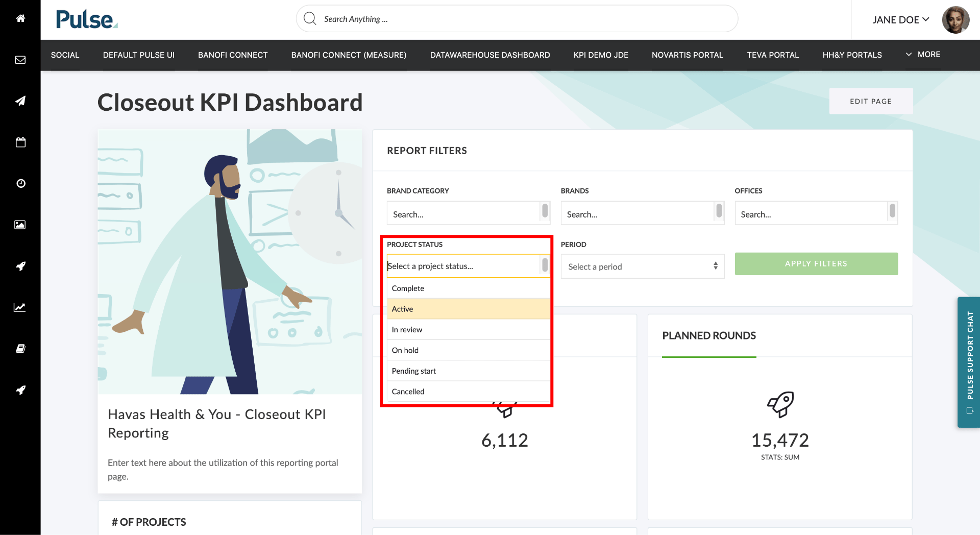The height and width of the screenshot is (535, 980).
Task: Open the Select a period dropdown
Action: pyautogui.click(x=643, y=266)
